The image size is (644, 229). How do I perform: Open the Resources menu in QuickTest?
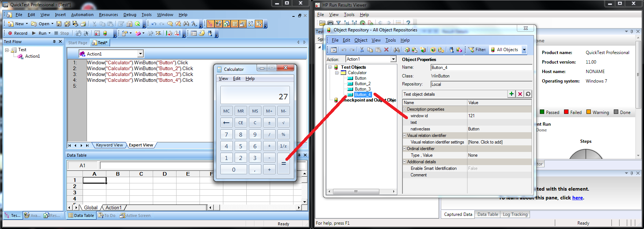coord(109,15)
